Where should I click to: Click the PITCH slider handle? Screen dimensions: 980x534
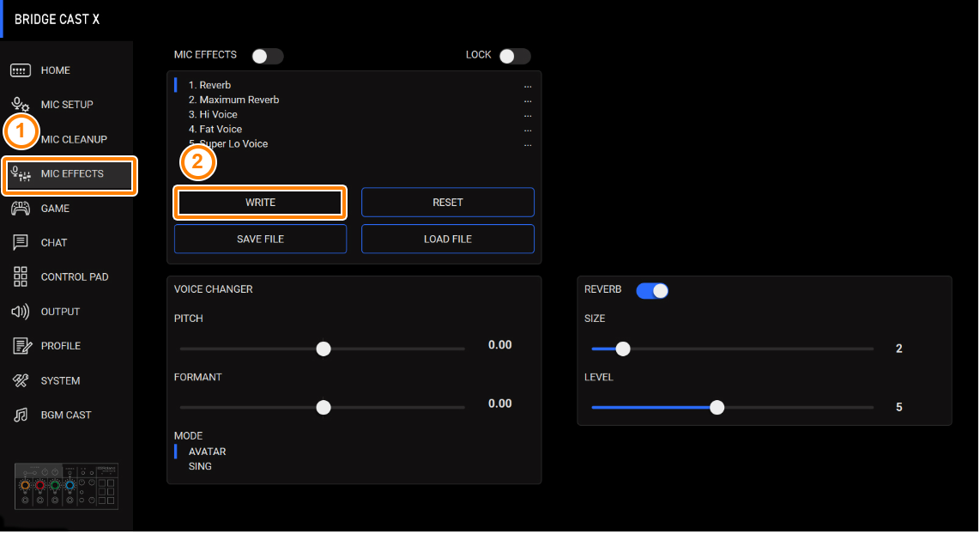pyautogui.click(x=324, y=349)
